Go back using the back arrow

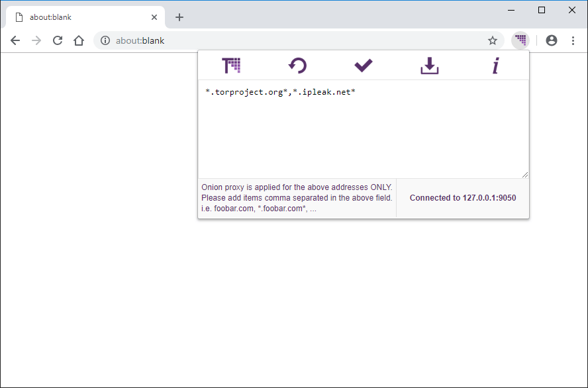point(15,40)
